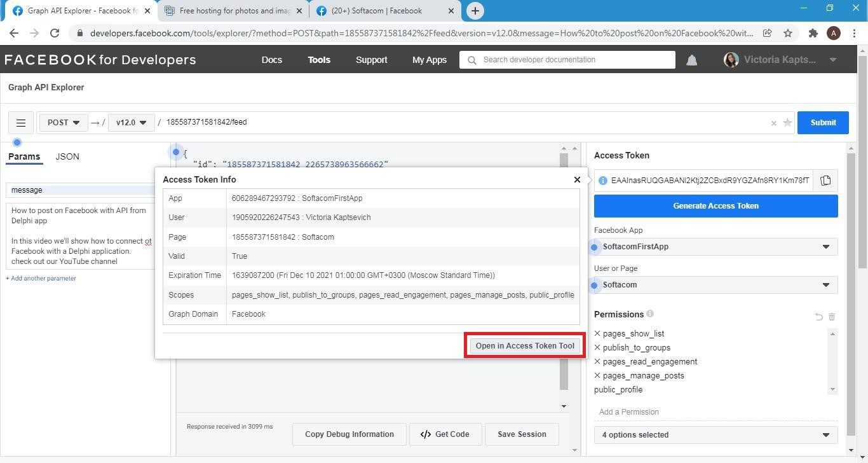This screenshot has width=868, height=463.
Task: Switch to the JSON tab
Action: pyautogui.click(x=67, y=156)
